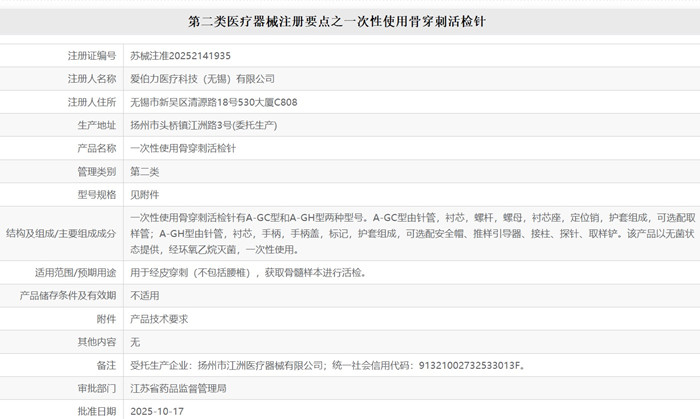700x419 pixels.
Task: Select the label 审批部门
Action: 96,389
